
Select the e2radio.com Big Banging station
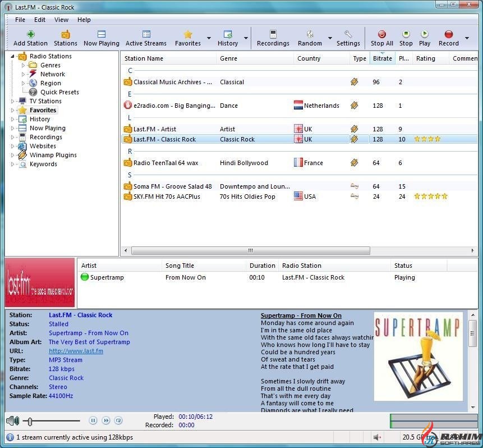[300, 106]
